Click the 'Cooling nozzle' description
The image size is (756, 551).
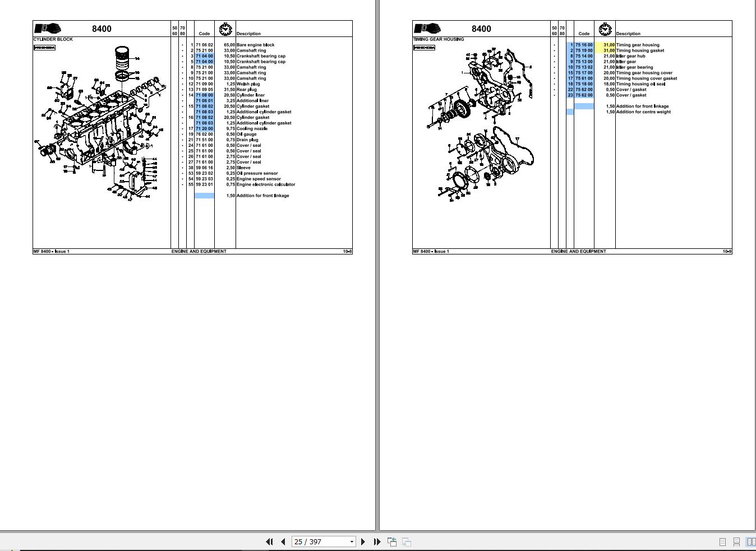252,129
